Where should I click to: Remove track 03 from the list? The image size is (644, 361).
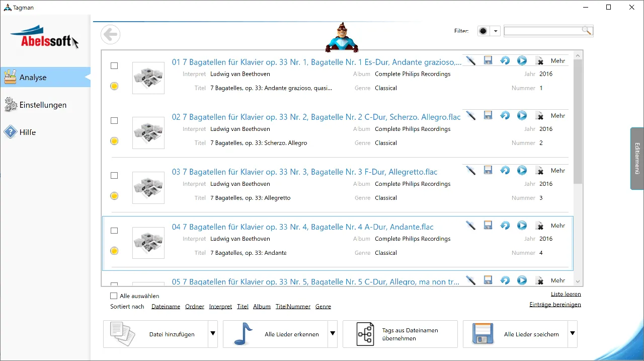coord(539,171)
